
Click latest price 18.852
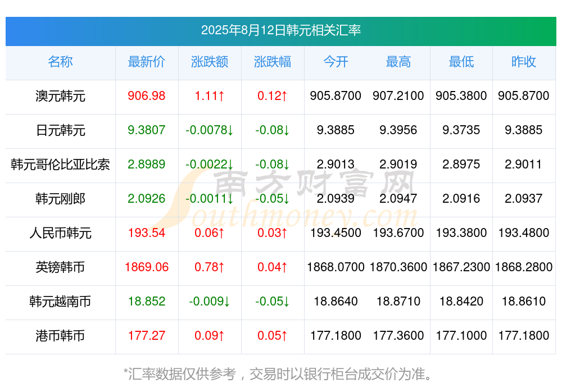point(147,302)
